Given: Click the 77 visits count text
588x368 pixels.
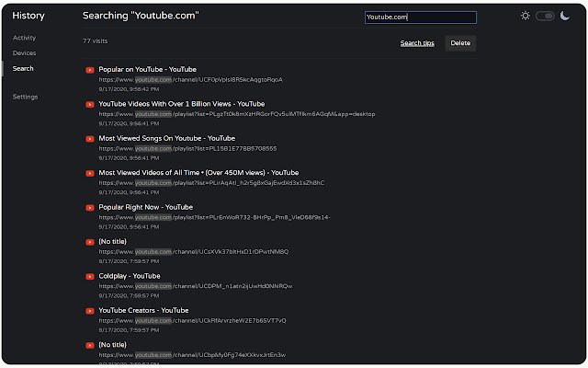Looking at the screenshot, I should coord(95,40).
